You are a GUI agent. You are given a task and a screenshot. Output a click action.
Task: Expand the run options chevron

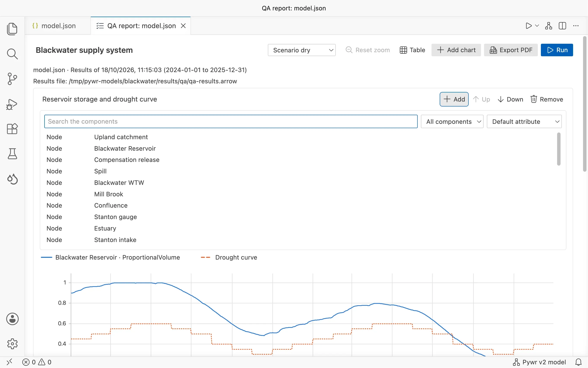pyautogui.click(x=537, y=26)
